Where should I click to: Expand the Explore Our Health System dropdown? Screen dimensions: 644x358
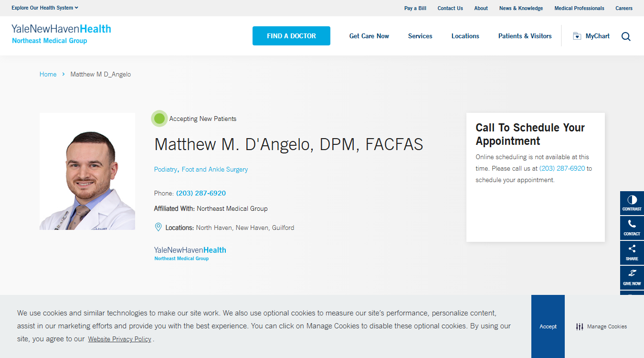[x=45, y=8]
